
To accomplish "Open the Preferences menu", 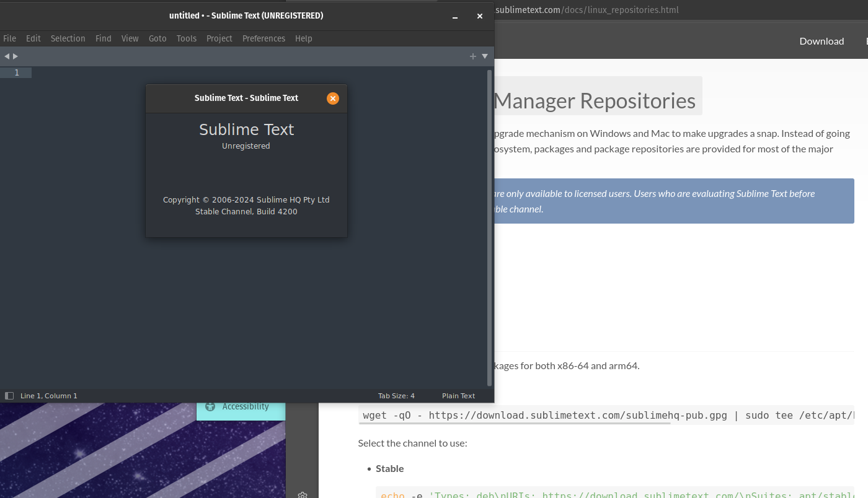I will point(264,38).
